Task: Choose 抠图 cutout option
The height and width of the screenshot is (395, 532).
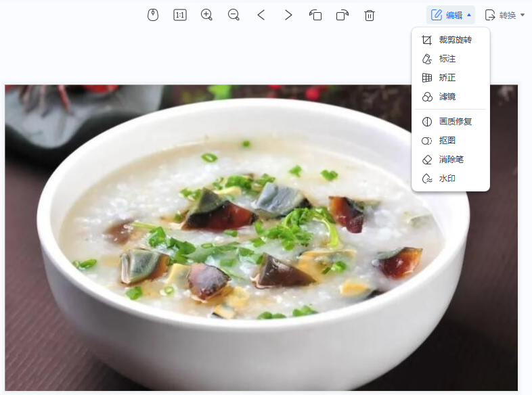Action: click(x=451, y=141)
